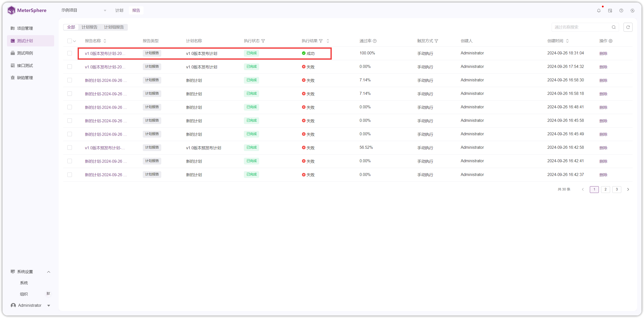
Task: Select the 计划报告 filter tab
Action: [x=90, y=27]
